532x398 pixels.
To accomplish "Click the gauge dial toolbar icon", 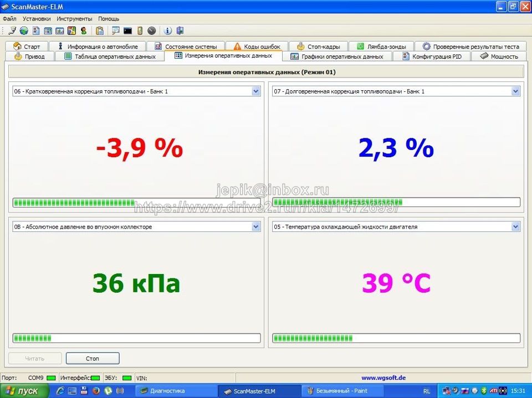I will point(151,31).
